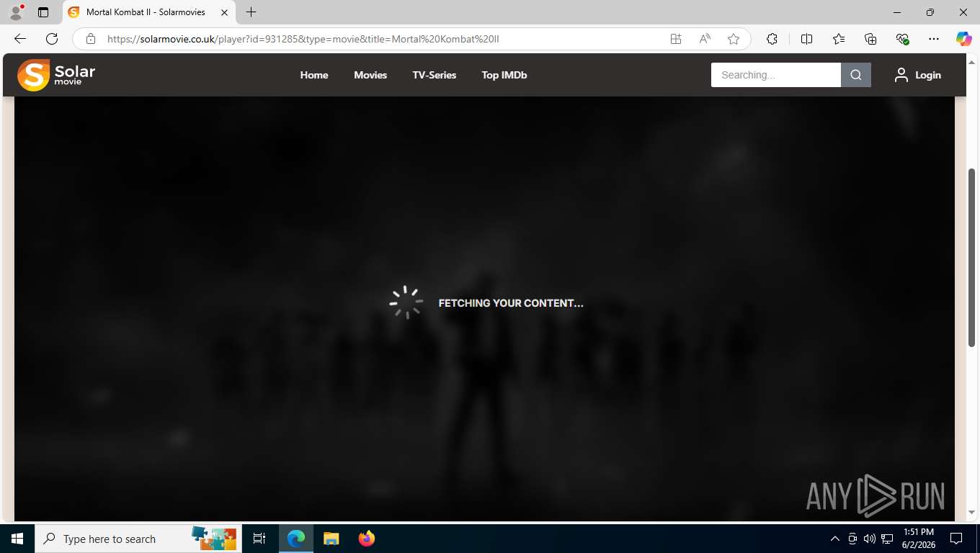Go back to the previous page
Viewport: 980px width, 553px height.
pyautogui.click(x=20, y=39)
